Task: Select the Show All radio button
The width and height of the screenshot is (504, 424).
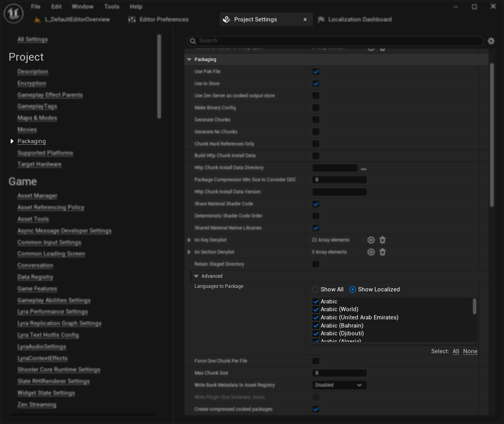Action: (315, 289)
